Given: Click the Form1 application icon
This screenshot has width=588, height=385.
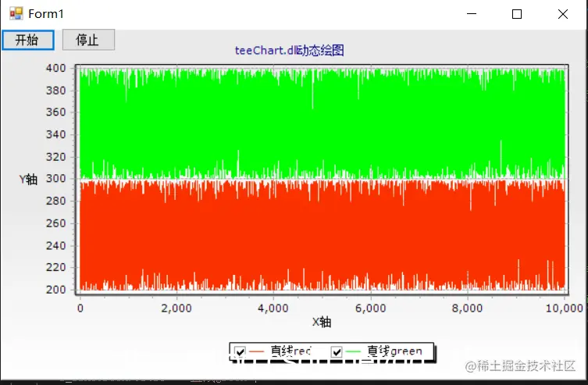Looking at the screenshot, I should [x=16, y=13].
